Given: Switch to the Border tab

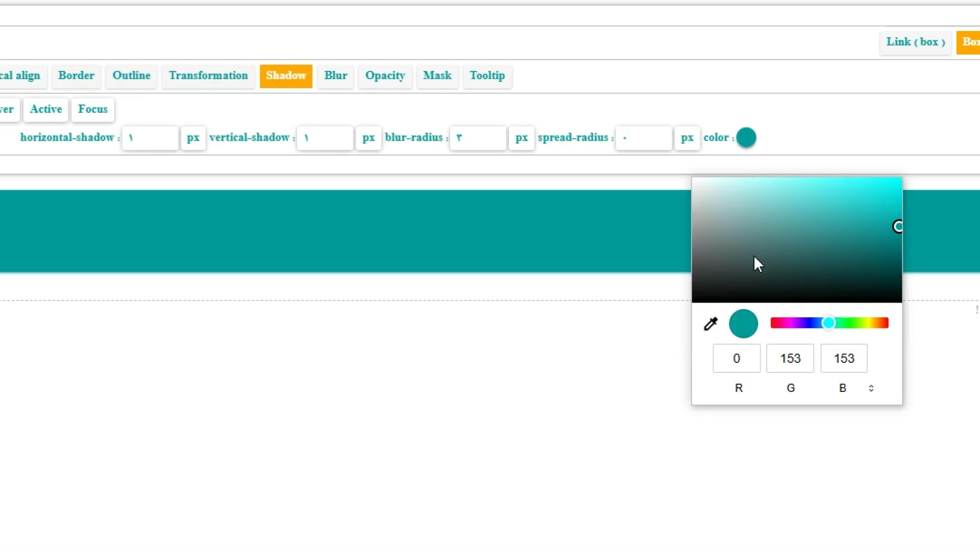Looking at the screenshot, I should 76,76.
